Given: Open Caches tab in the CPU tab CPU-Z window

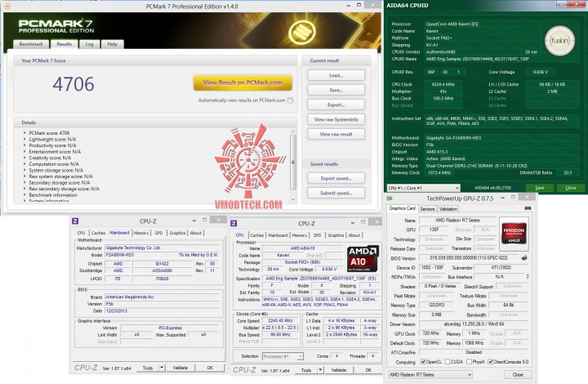Looking at the screenshot, I should pyautogui.click(x=257, y=235).
